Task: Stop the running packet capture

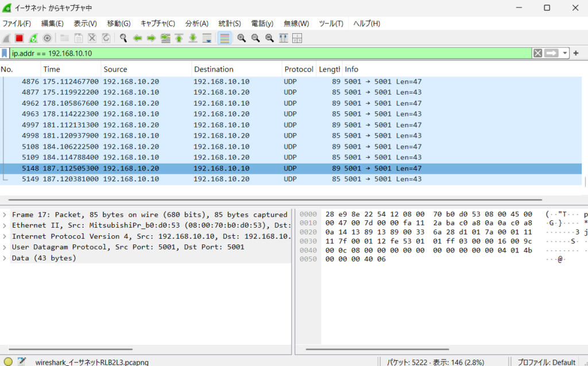Action: coord(19,38)
